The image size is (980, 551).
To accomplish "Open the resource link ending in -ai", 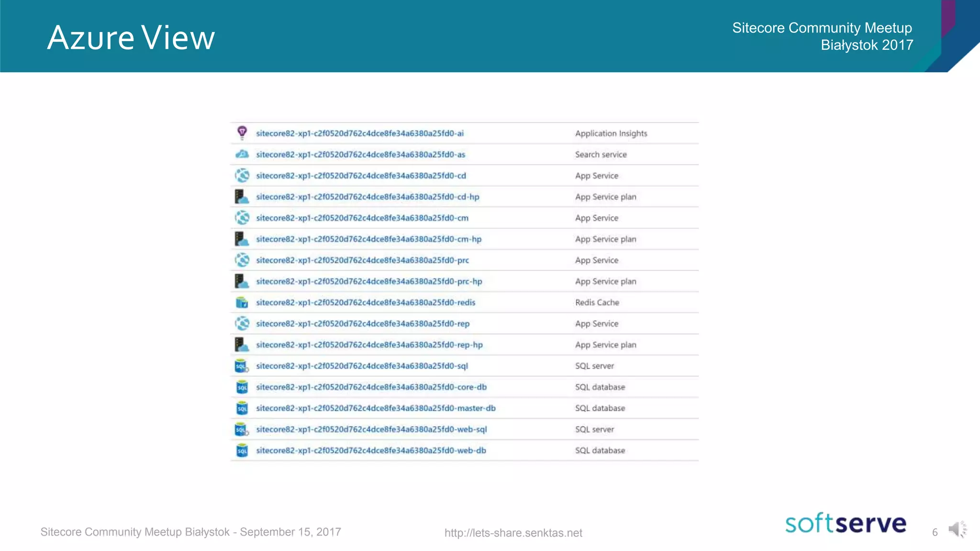I will (x=359, y=133).
